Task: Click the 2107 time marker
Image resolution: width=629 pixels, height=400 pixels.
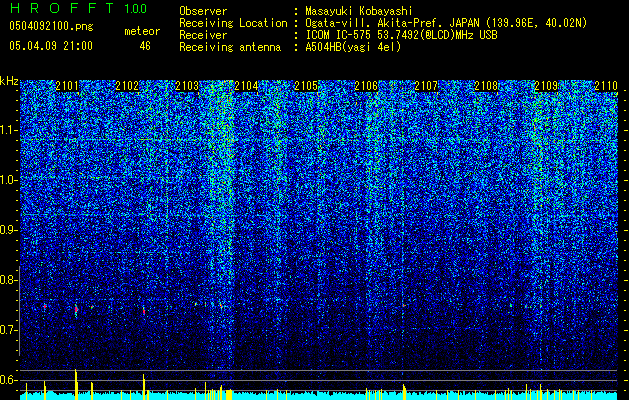Action: coord(426,86)
